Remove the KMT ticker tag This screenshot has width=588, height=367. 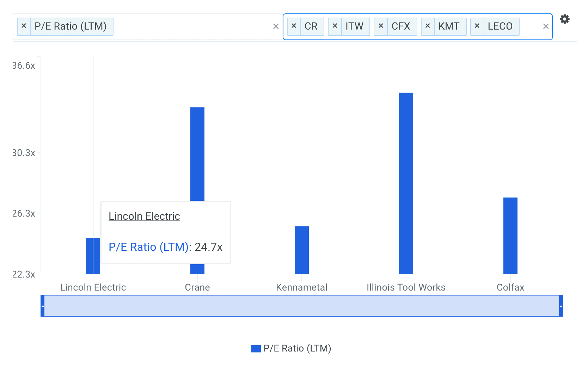click(428, 26)
